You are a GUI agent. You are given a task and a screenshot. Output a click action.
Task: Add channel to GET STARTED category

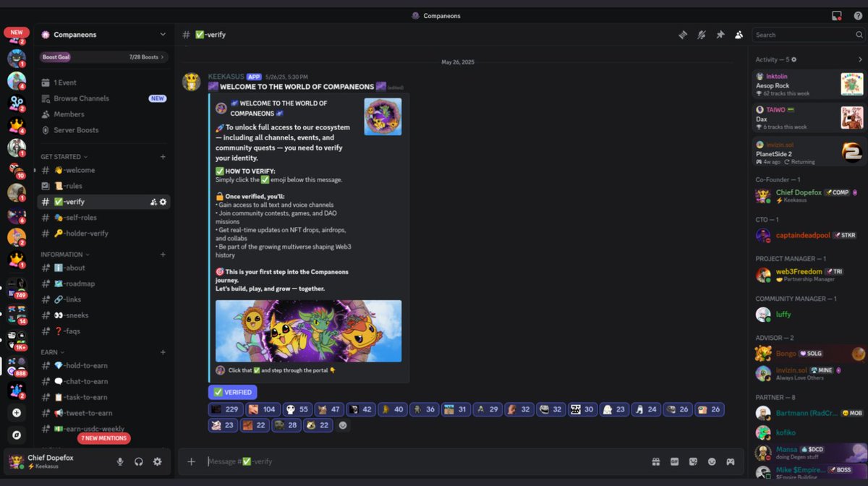pos(163,156)
